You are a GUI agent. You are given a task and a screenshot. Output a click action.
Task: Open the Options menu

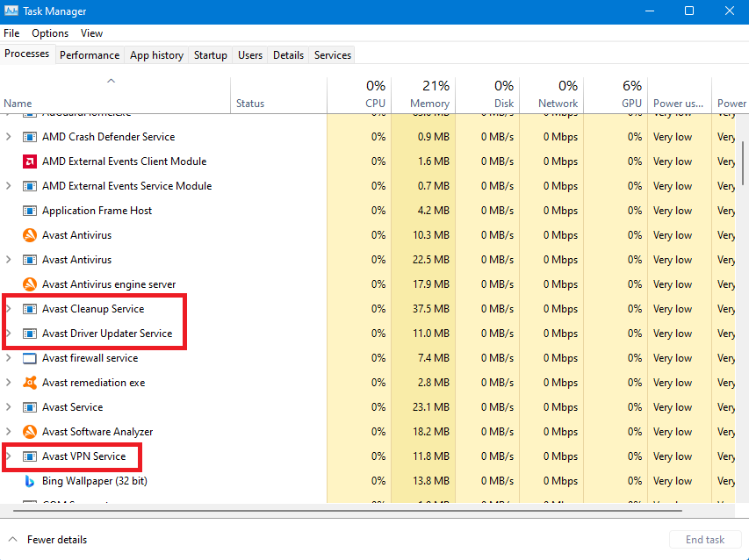click(x=50, y=33)
